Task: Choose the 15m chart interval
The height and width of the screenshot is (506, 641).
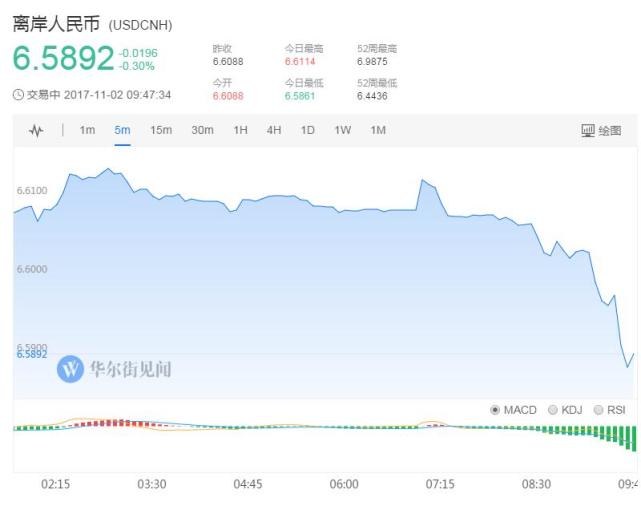Action: (161, 130)
